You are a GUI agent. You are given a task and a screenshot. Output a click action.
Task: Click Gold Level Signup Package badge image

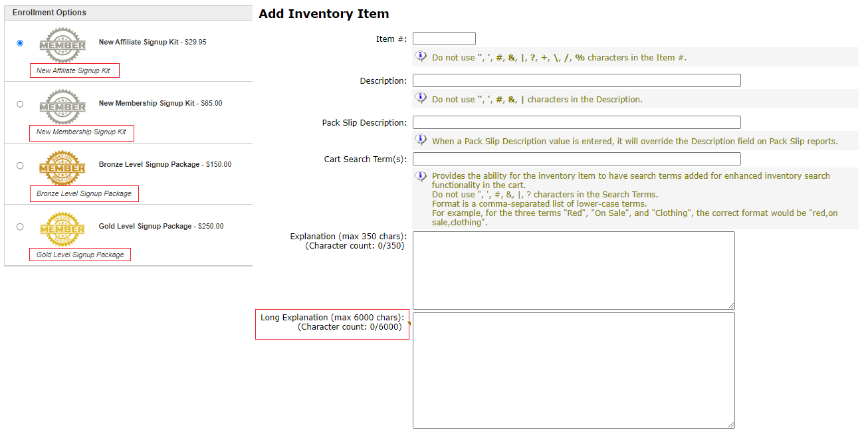[62, 229]
